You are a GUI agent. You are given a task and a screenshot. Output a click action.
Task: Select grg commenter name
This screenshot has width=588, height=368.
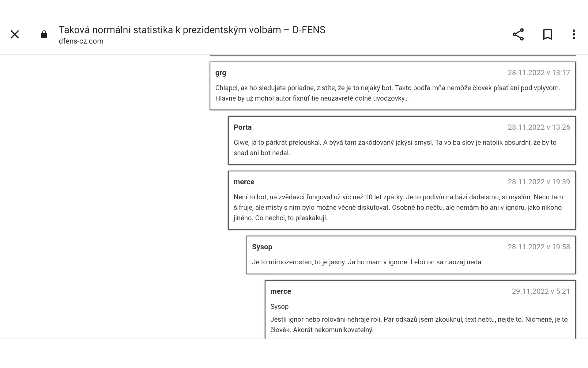tap(221, 73)
